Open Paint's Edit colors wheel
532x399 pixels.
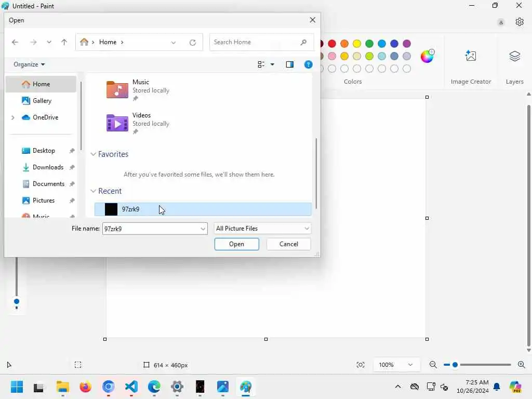coord(427,56)
